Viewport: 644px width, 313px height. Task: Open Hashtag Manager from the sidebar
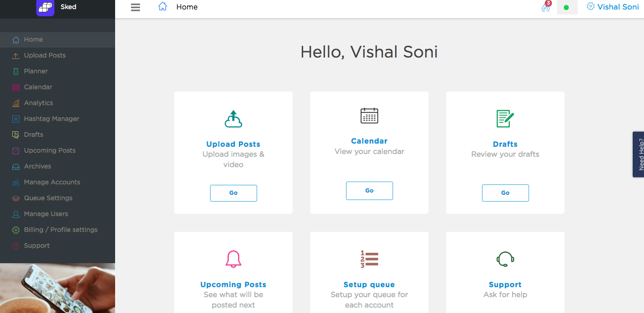[x=58, y=119]
